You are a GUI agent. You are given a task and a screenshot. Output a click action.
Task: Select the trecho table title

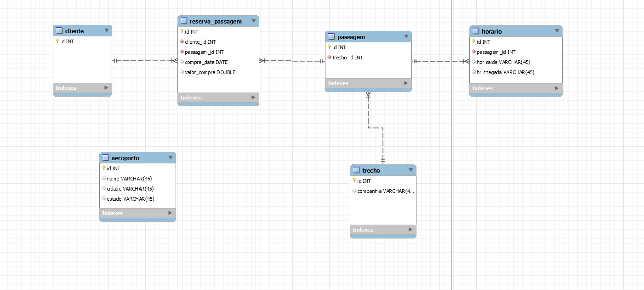(371, 170)
